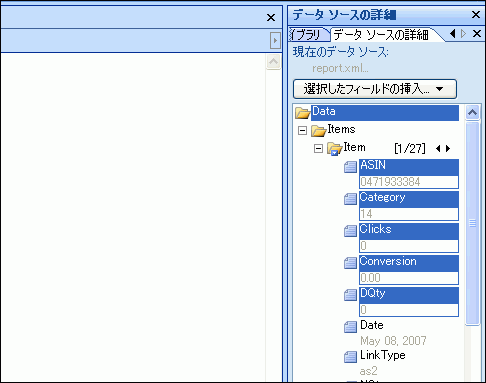Click the document scrollbar up arrow

pos(274,62)
